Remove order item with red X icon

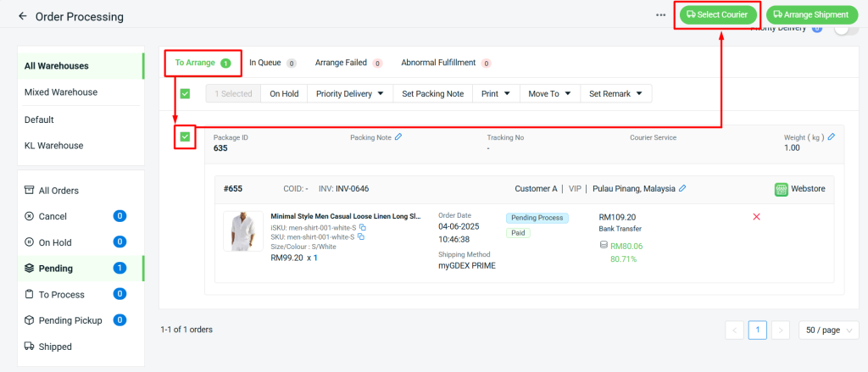click(756, 216)
